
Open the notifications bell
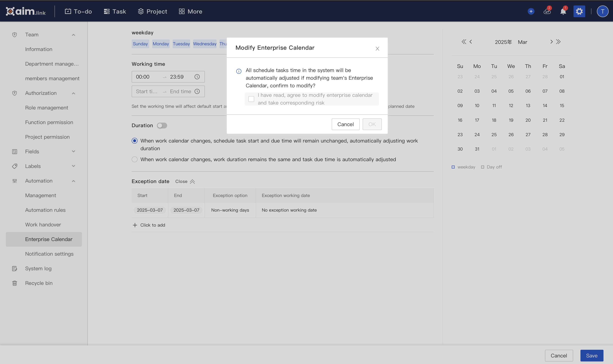coord(563,11)
